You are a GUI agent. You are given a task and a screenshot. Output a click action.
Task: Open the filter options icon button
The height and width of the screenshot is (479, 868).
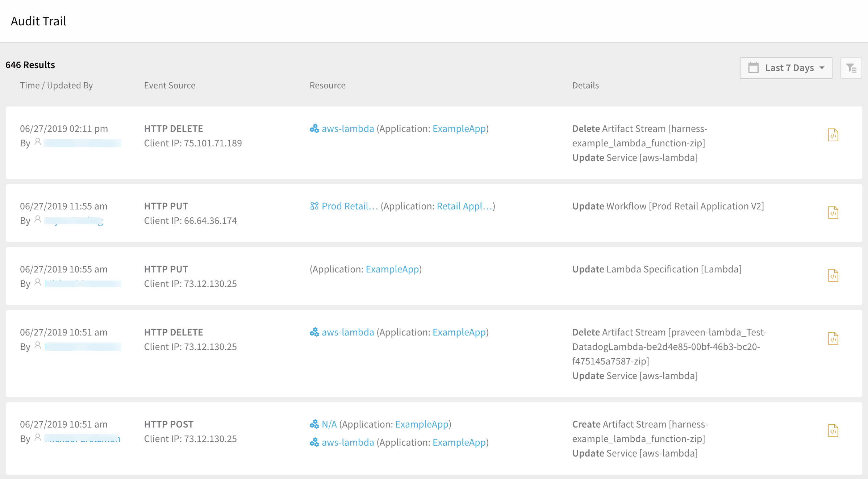point(851,68)
